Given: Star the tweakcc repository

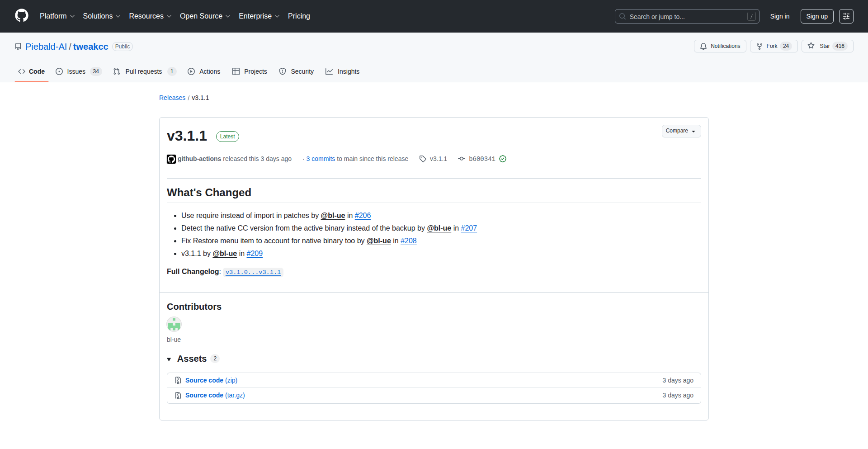Looking at the screenshot, I should (827, 46).
